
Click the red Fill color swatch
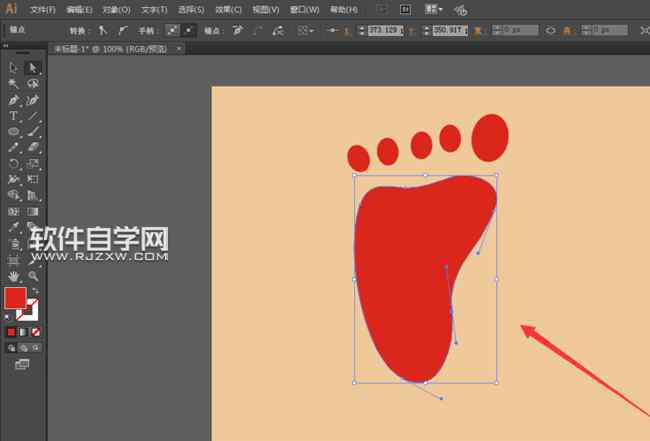[x=15, y=298]
